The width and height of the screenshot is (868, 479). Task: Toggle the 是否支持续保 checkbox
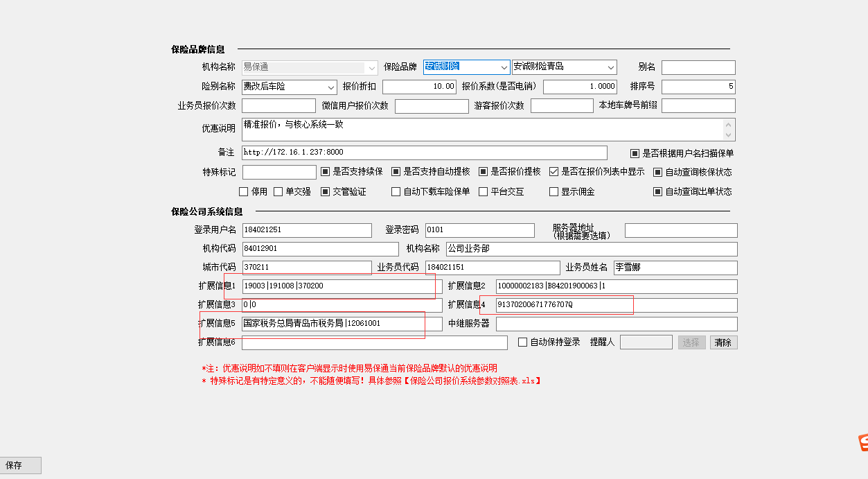point(325,172)
